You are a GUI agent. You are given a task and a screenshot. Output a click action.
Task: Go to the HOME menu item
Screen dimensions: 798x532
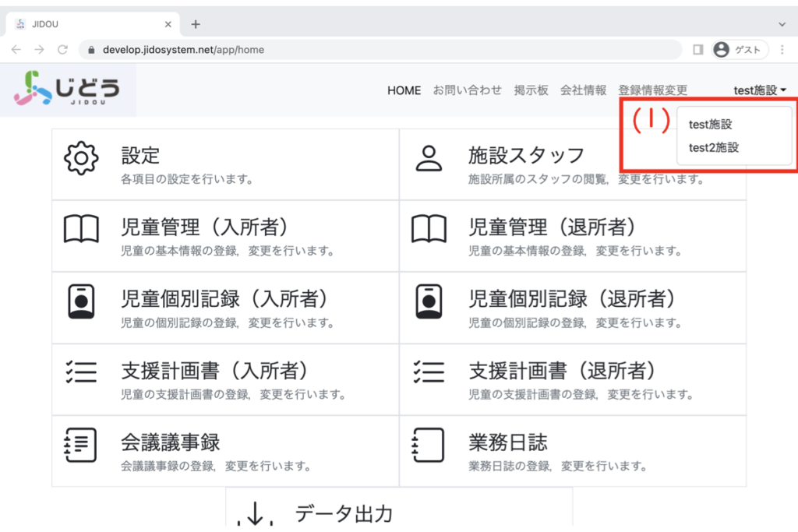[x=404, y=90]
